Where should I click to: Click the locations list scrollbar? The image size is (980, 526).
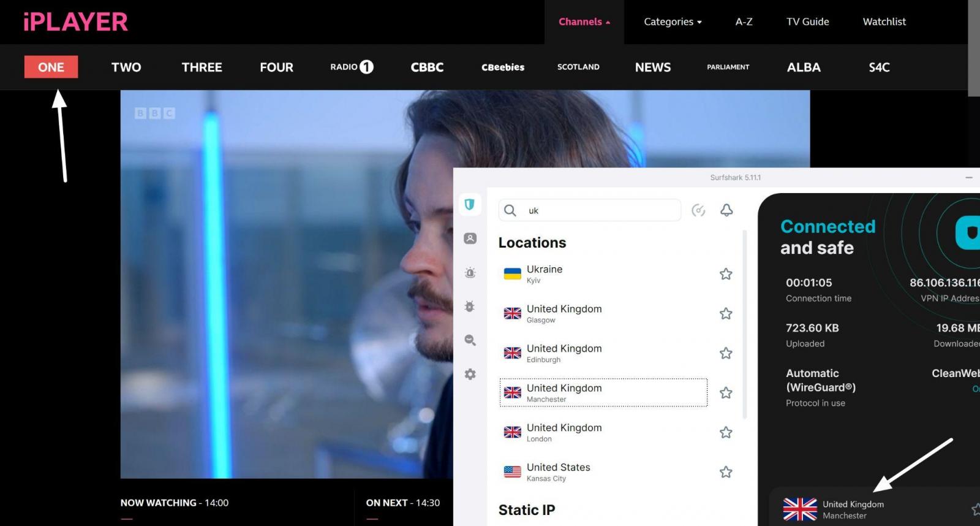click(745, 325)
